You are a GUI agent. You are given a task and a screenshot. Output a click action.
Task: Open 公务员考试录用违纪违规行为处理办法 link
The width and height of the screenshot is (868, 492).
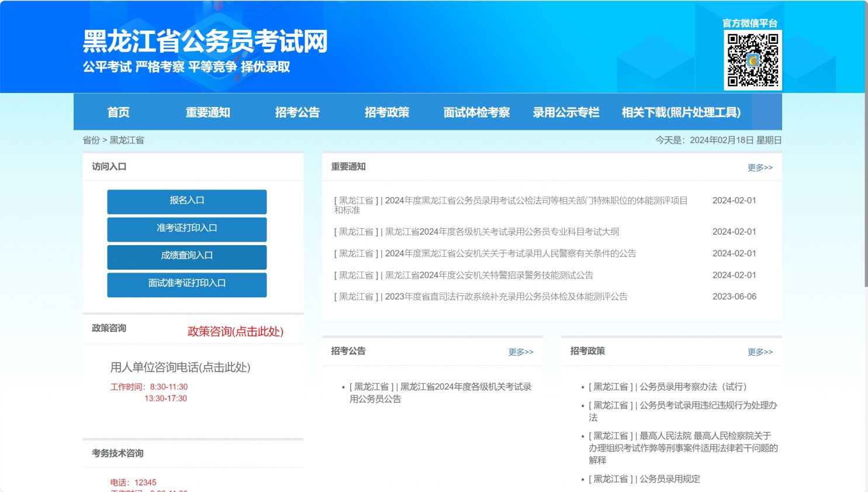(683, 411)
